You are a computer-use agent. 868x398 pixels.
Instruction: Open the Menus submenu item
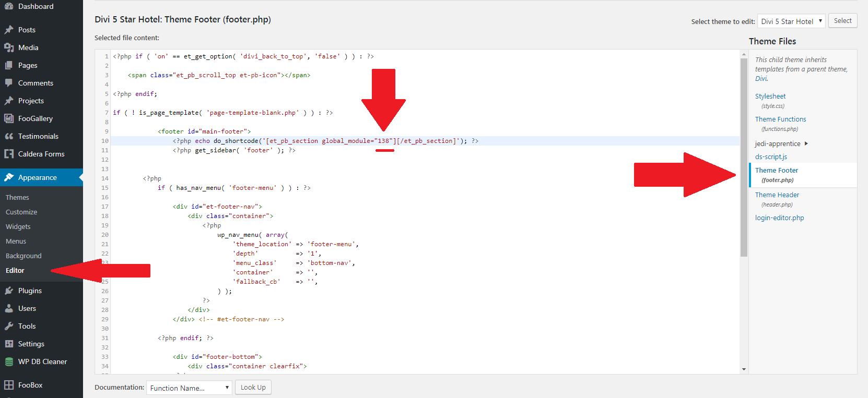click(x=16, y=241)
